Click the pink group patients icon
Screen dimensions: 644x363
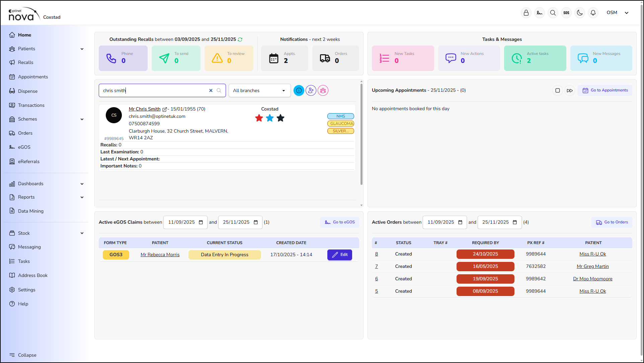[x=323, y=90]
